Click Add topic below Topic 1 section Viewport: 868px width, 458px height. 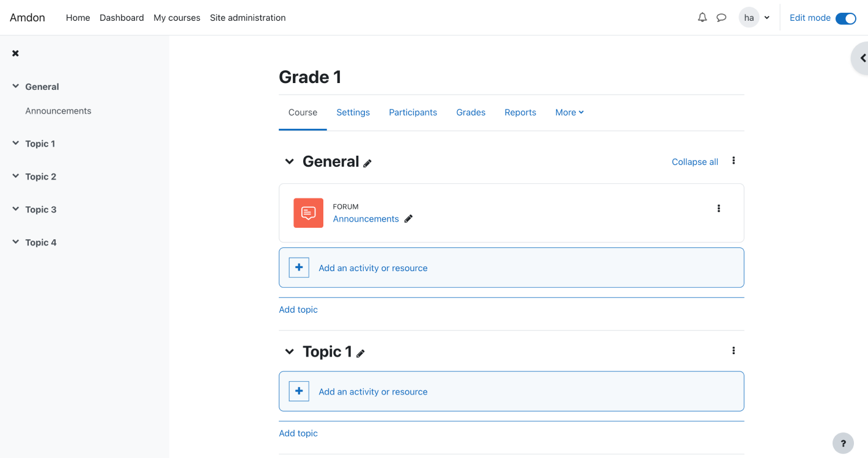[298, 434]
